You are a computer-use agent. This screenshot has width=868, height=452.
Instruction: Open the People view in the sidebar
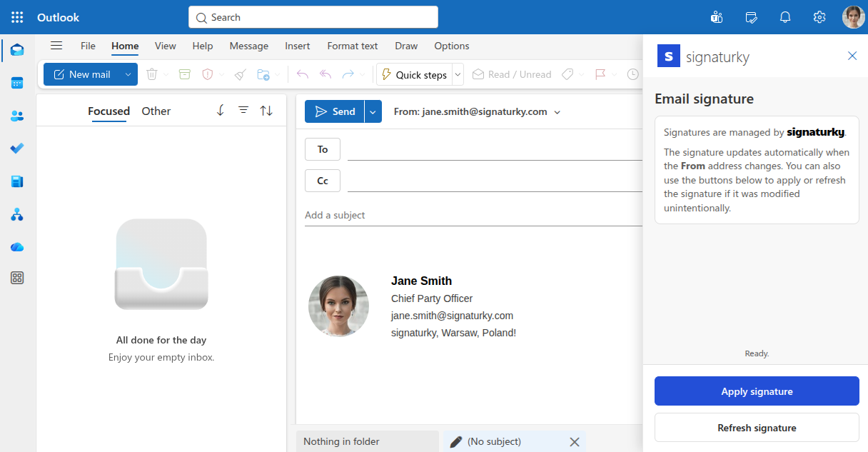16,115
